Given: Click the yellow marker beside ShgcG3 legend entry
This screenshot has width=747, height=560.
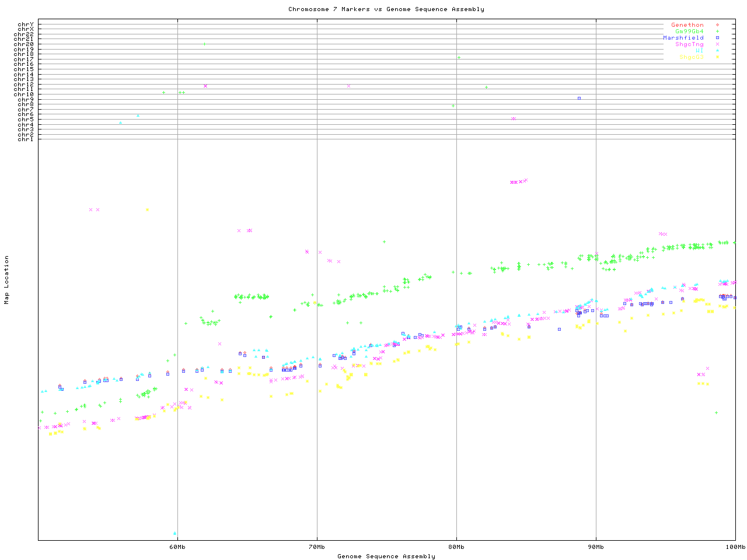Looking at the screenshot, I should coord(717,57).
